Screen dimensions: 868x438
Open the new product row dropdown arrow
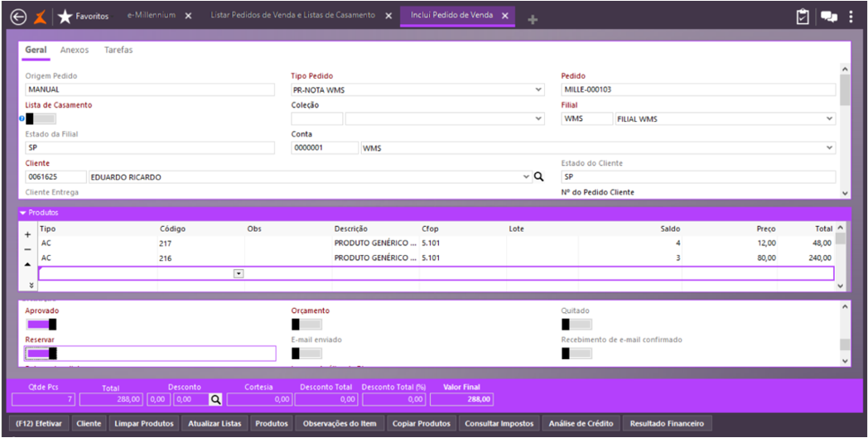point(238,273)
